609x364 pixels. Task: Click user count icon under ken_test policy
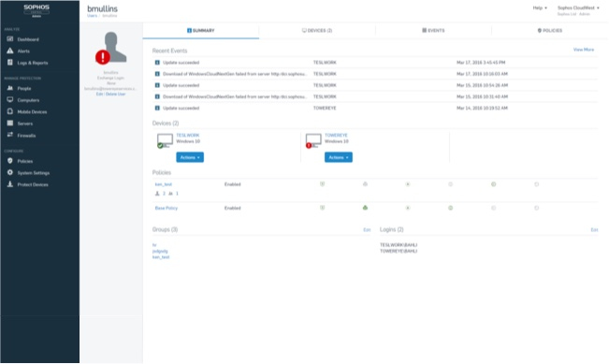coord(157,194)
